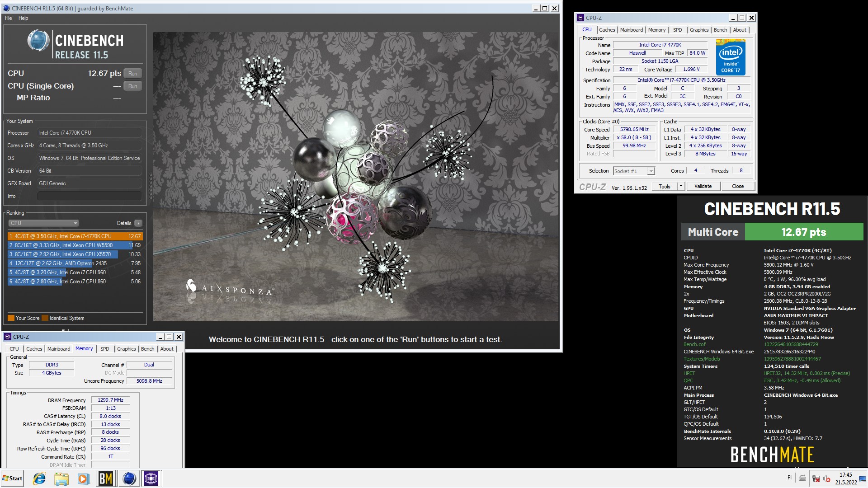Open Bench tab in lower CPU-Z

(x=147, y=349)
